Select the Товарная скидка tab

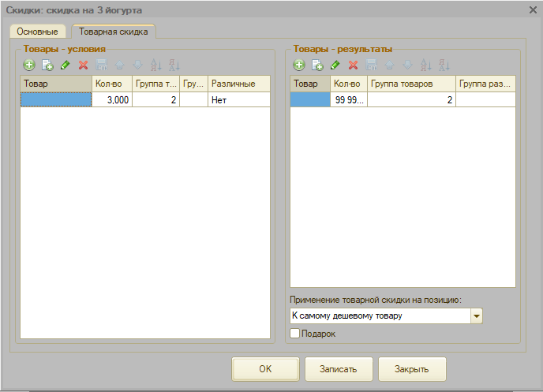point(114,32)
